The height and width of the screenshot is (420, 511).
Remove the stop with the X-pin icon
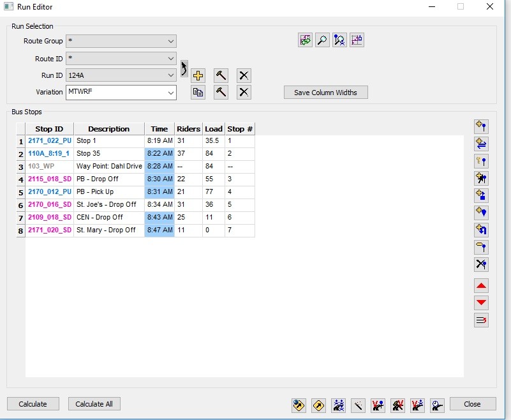pyautogui.click(x=482, y=264)
